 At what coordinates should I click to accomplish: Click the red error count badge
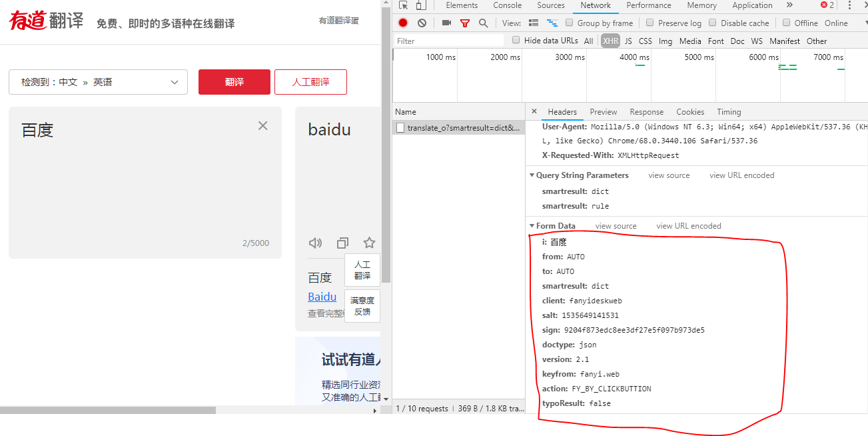[827, 5]
